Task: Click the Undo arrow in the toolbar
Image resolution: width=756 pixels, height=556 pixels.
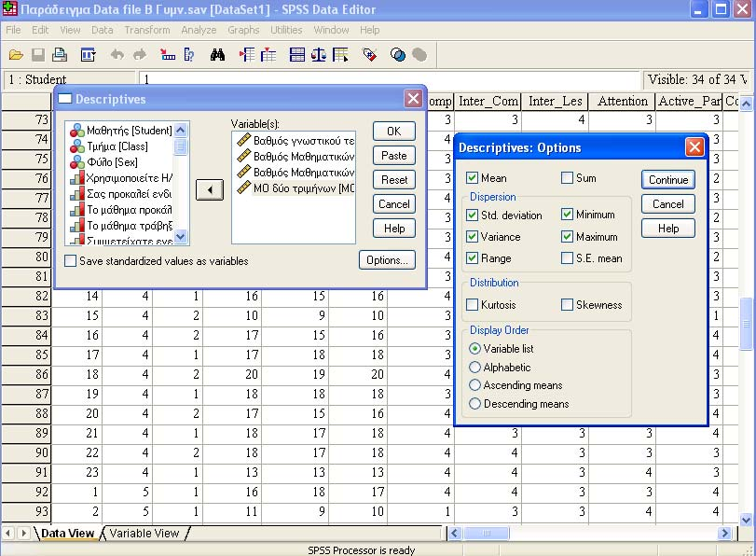Action: [x=117, y=55]
